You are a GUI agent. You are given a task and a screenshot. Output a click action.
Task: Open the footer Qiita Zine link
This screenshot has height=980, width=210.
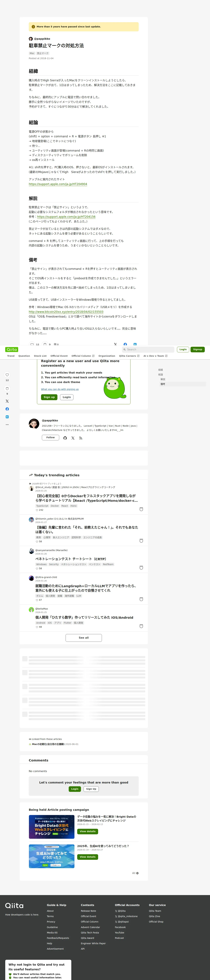click(x=154, y=916)
